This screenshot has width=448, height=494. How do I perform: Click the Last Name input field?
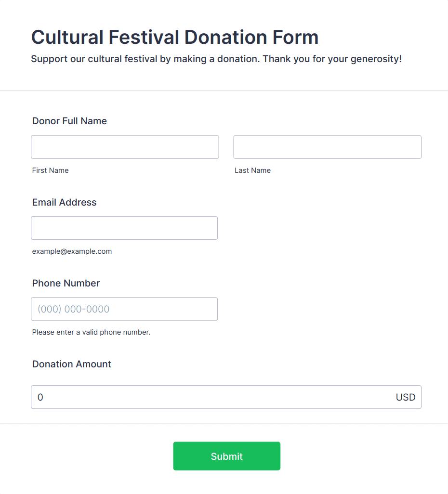327,147
